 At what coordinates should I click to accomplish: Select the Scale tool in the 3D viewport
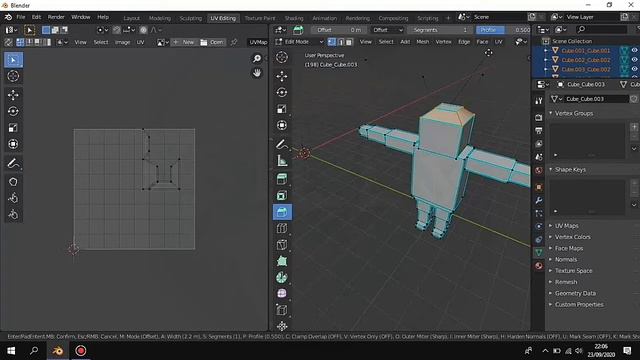pos(282,109)
